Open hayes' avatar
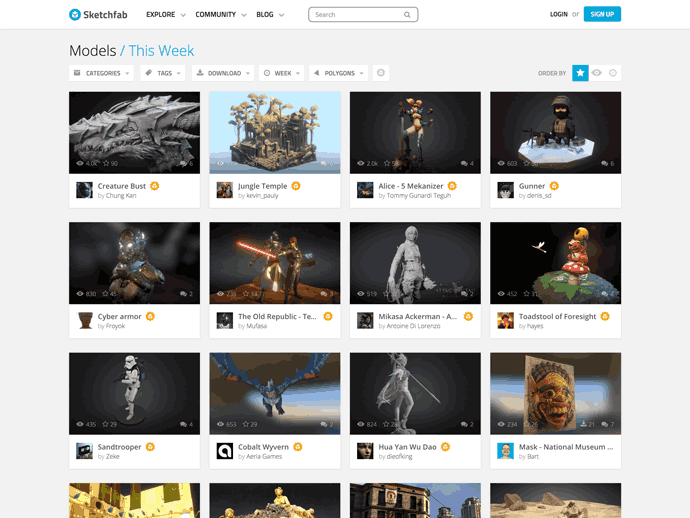This screenshot has height=518, width=690. tap(506, 320)
